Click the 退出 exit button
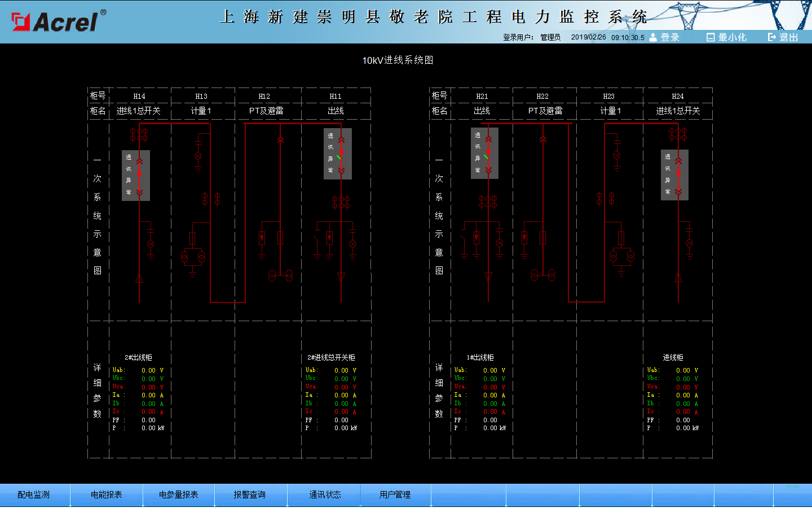The height and width of the screenshot is (508, 812). pyautogui.click(x=783, y=37)
